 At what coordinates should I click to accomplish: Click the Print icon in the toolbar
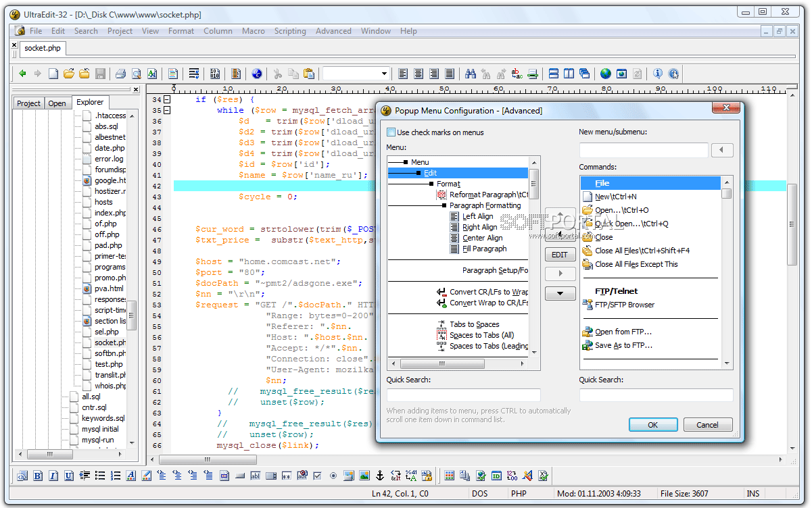(x=120, y=74)
